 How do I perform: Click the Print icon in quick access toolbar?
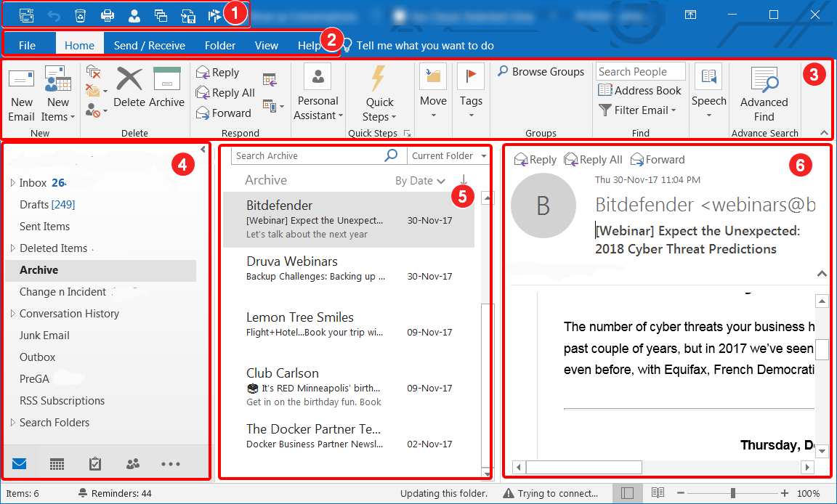[x=108, y=15]
